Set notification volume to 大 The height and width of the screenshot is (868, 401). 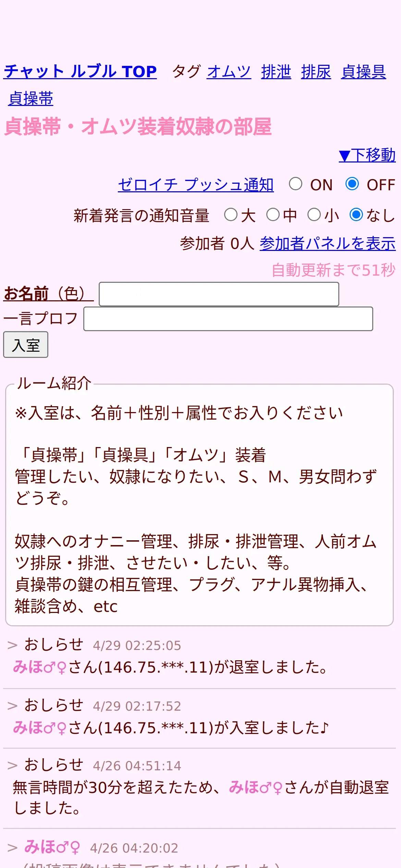coord(231,215)
